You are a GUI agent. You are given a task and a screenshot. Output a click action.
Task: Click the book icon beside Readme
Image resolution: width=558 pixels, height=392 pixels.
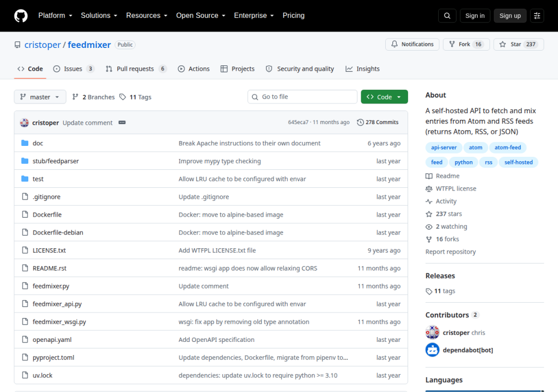click(429, 176)
